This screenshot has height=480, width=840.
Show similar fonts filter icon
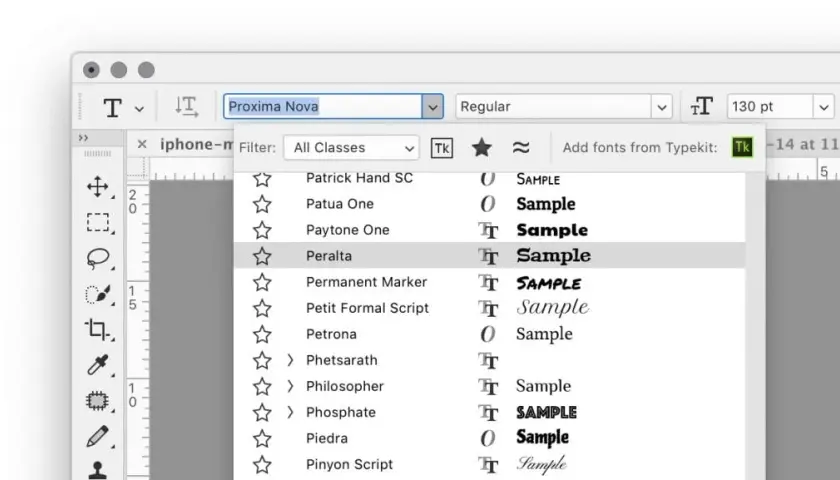point(521,147)
